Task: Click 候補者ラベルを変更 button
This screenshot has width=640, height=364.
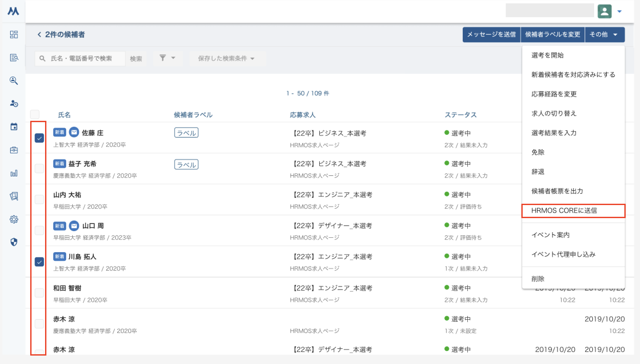Action: point(553,35)
